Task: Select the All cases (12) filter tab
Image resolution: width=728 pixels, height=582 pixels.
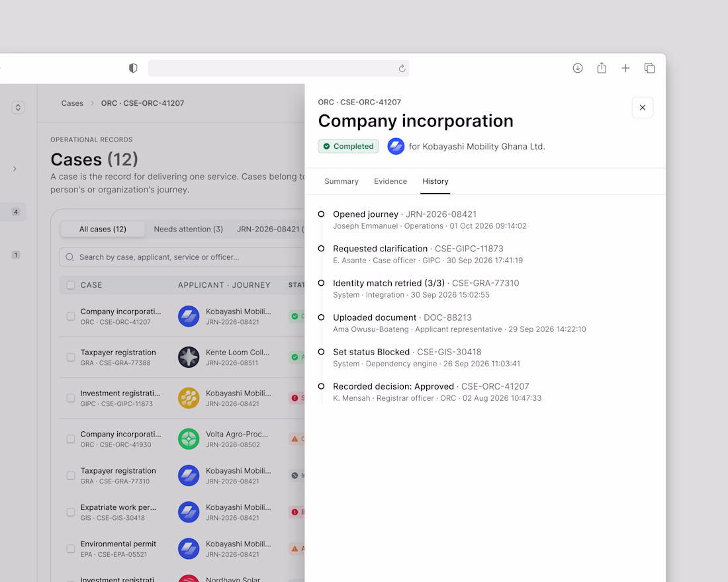Action: pyautogui.click(x=103, y=229)
